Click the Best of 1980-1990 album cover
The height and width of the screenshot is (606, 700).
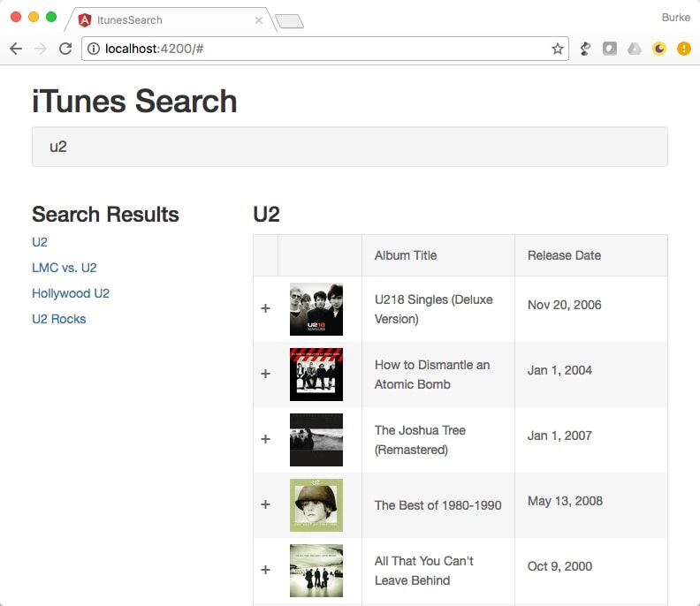point(316,505)
